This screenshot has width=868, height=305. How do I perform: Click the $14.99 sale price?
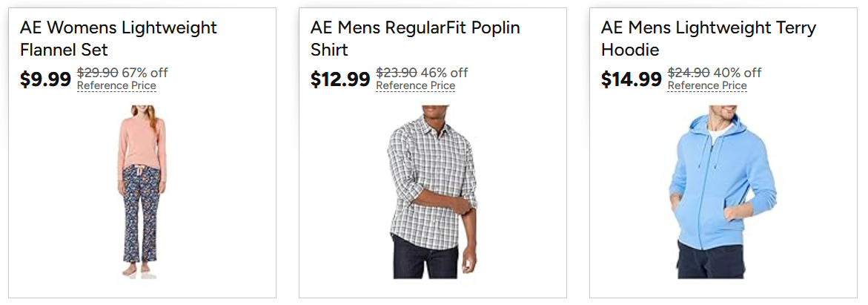(x=631, y=79)
